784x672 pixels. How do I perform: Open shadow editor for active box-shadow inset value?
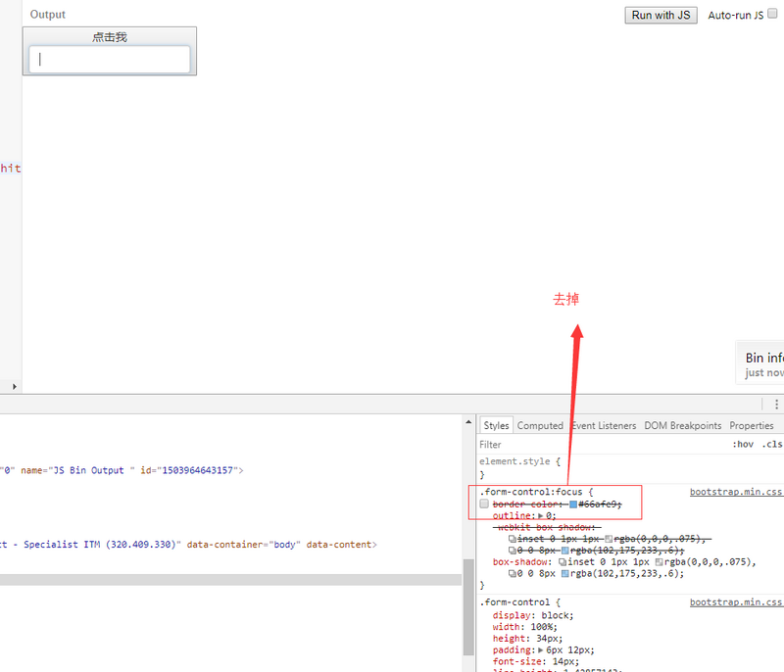563,562
